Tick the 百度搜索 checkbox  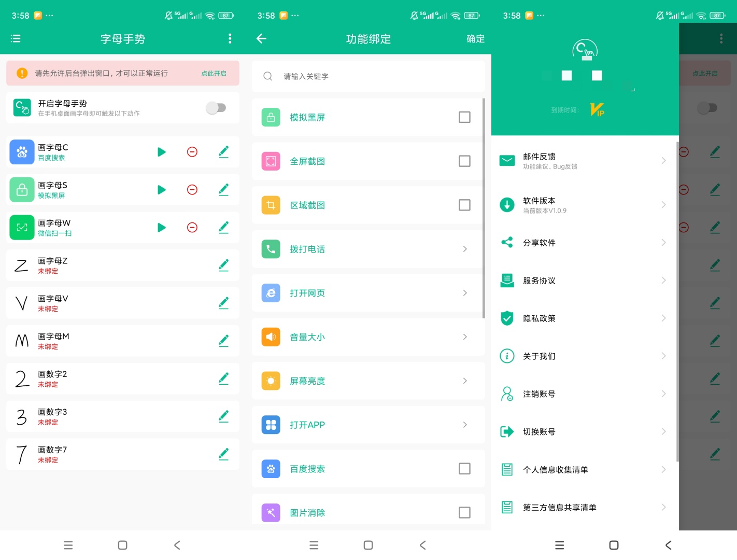pos(465,469)
